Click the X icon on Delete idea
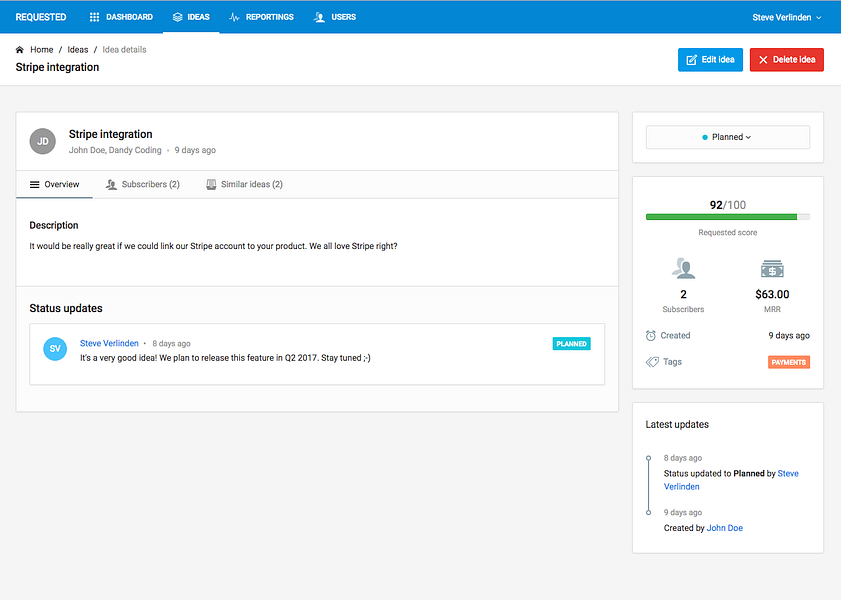841x600 pixels. 763,60
